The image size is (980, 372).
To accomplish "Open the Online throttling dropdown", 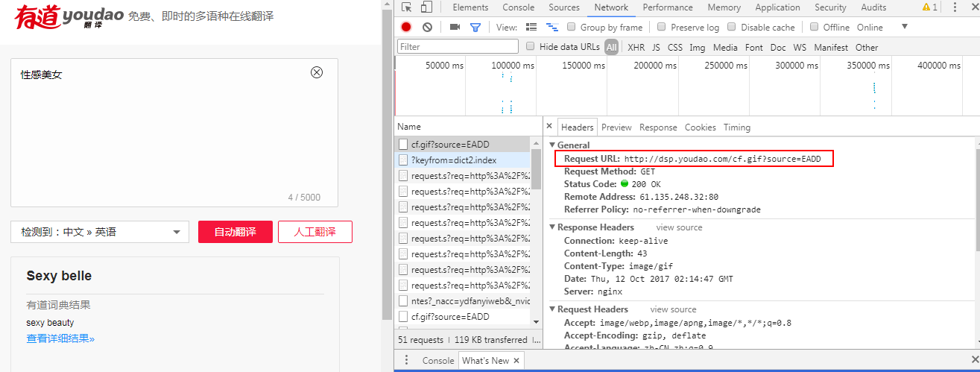I will 904,27.
